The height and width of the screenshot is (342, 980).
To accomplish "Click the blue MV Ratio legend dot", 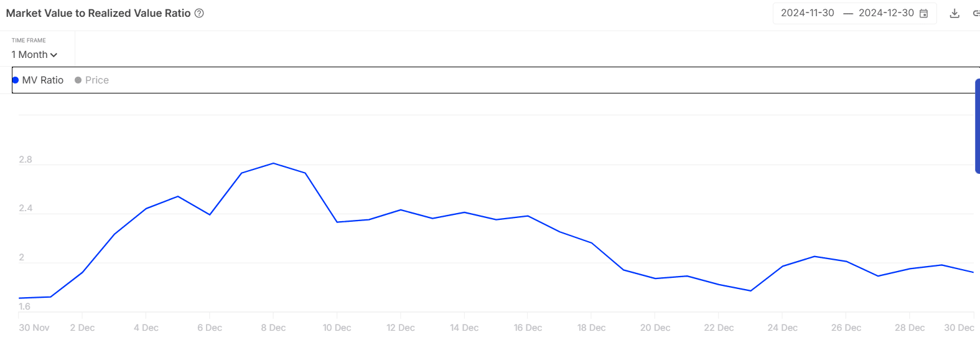I will (x=16, y=80).
